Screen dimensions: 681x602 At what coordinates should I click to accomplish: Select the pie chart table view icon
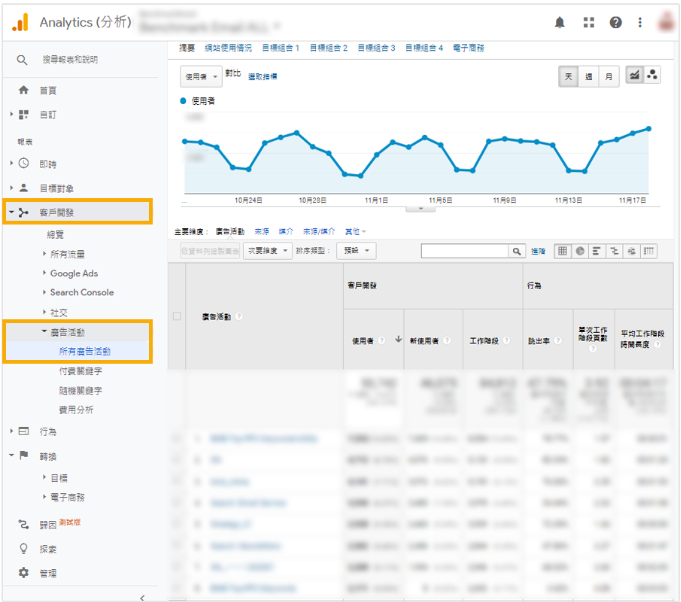pyautogui.click(x=580, y=251)
